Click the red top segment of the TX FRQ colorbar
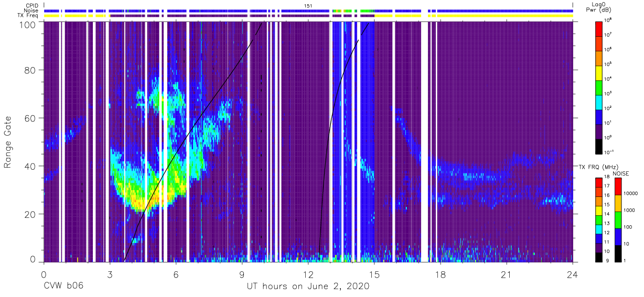 [x=599, y=182]
